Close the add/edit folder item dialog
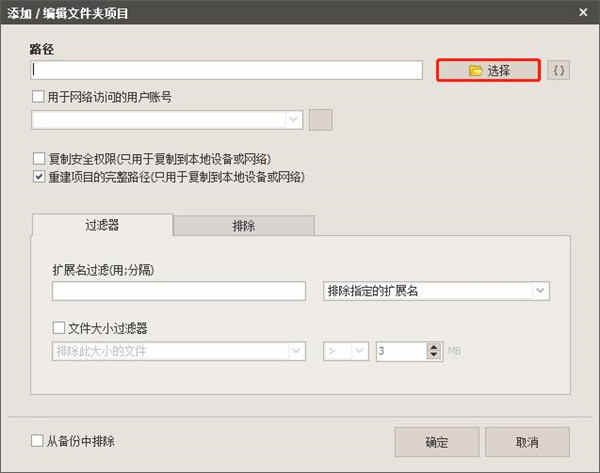This screenshot has width=600, height=473. point(582,12)
